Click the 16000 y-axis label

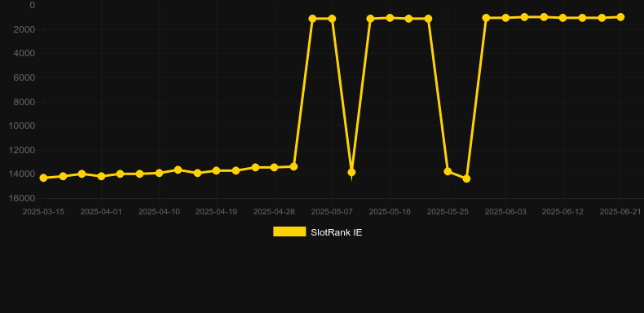point(22,198)
